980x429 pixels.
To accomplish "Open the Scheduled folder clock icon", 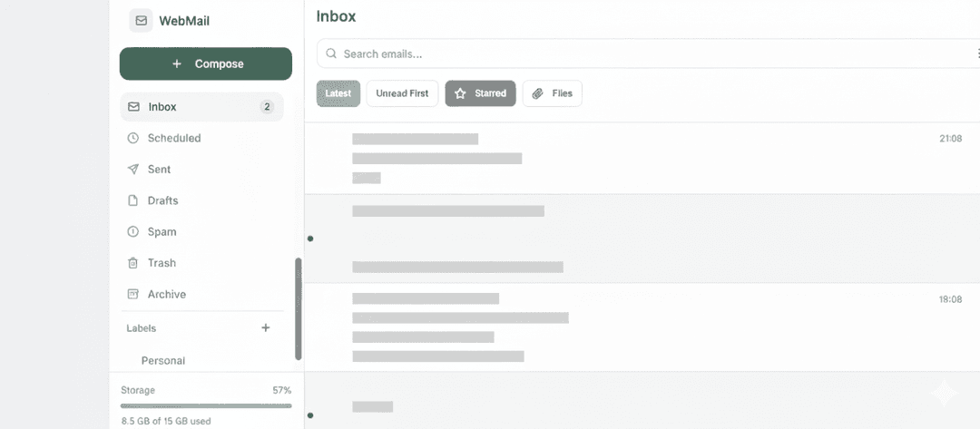I will tap(133, 138).
